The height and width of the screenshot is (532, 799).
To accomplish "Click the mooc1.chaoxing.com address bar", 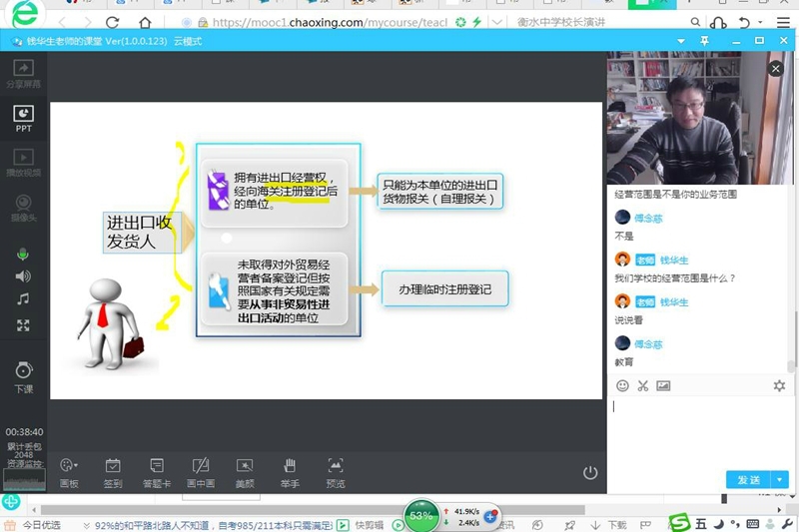I will (x=330, y=22).
